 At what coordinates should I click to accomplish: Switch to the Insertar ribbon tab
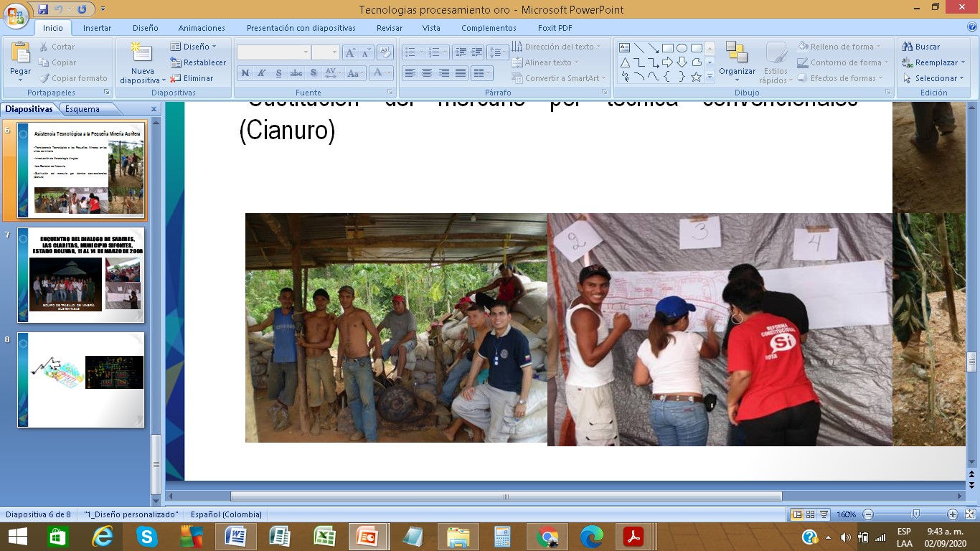[97, 28]
